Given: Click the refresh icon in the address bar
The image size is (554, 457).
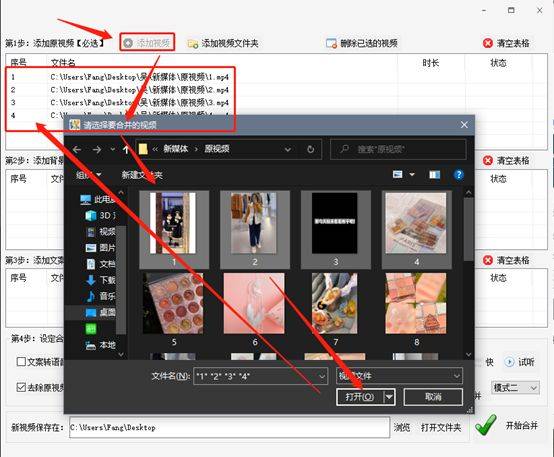Looking at the screenshot, I should coord(311,149).
